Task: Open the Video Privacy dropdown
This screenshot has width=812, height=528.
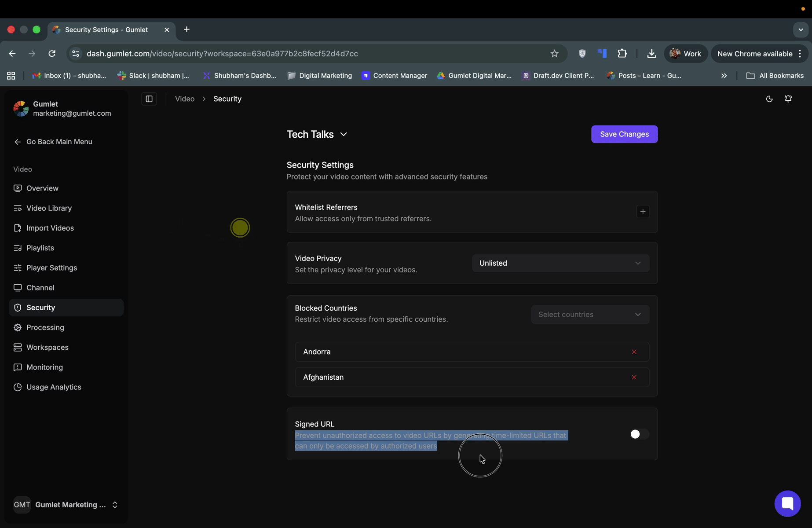Action: [x=560, y=263]
